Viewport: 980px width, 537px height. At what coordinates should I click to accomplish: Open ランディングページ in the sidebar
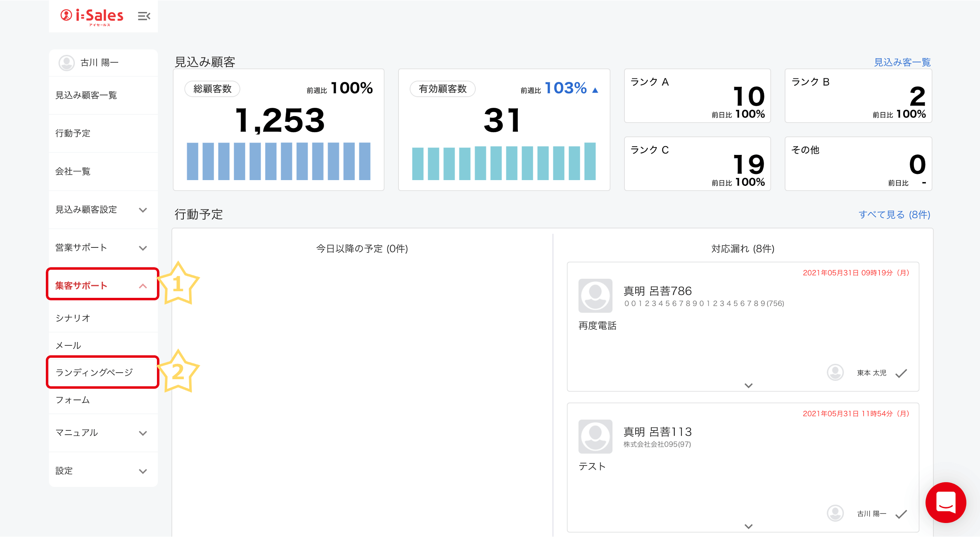pyautogui.click(x=95, y=373)
